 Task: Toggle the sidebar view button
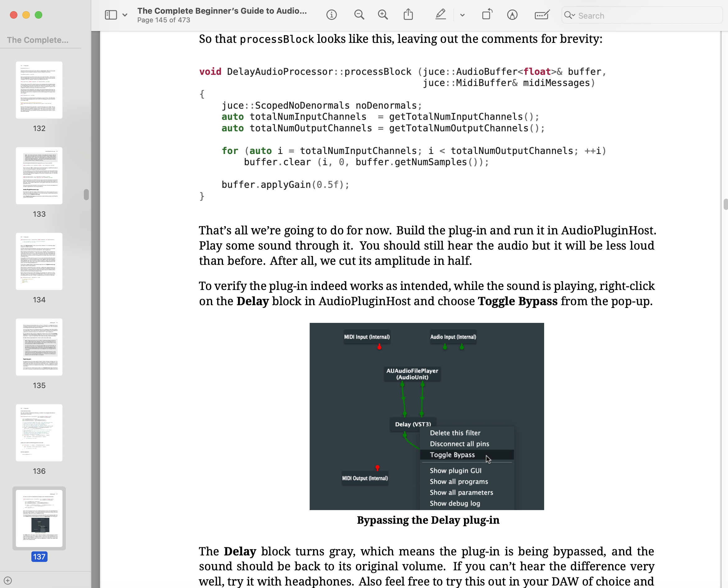point(111,15)
